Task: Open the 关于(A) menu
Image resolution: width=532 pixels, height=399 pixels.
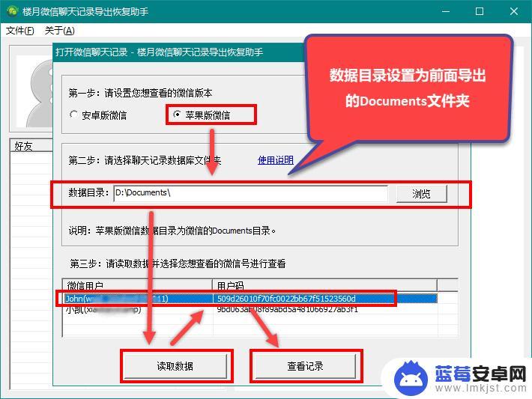Action: 59,31
